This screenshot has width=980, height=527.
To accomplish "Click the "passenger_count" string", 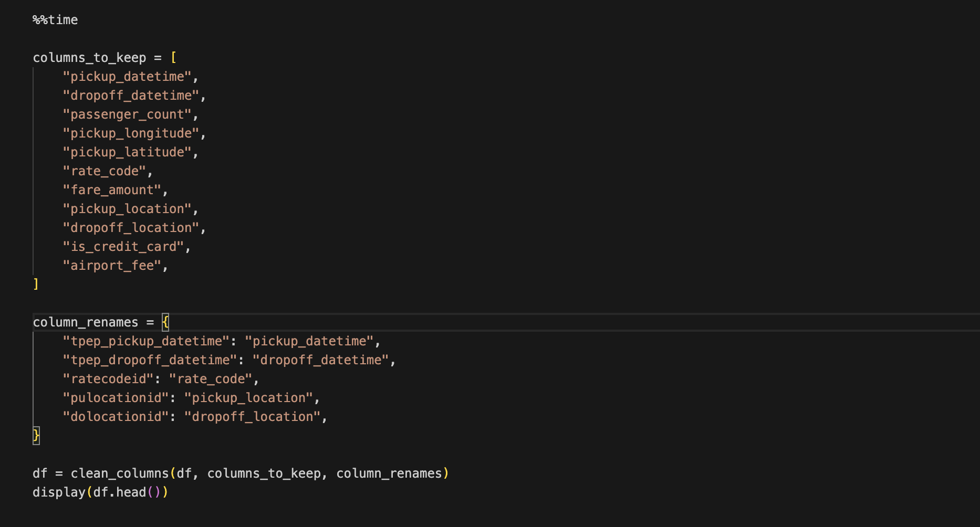I will coord(127,114).
